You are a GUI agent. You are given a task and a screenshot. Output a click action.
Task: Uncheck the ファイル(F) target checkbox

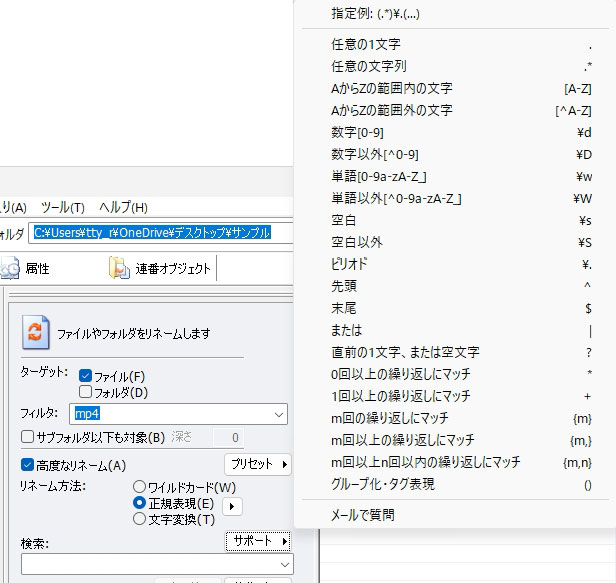pyautogui.click(x=86, y=375)
